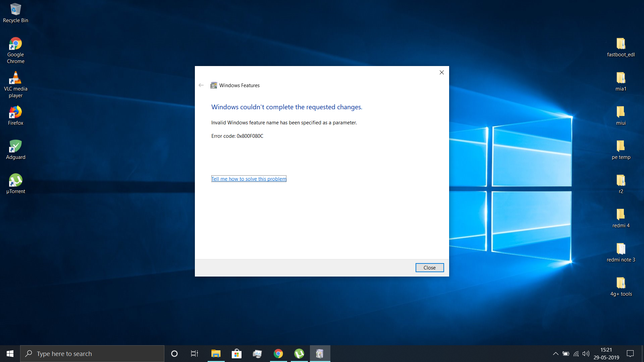Viewport: 644px width, 362px height.
Task: Select the µTorrent desktop shortcut
Action: click(x=15, y=184)
